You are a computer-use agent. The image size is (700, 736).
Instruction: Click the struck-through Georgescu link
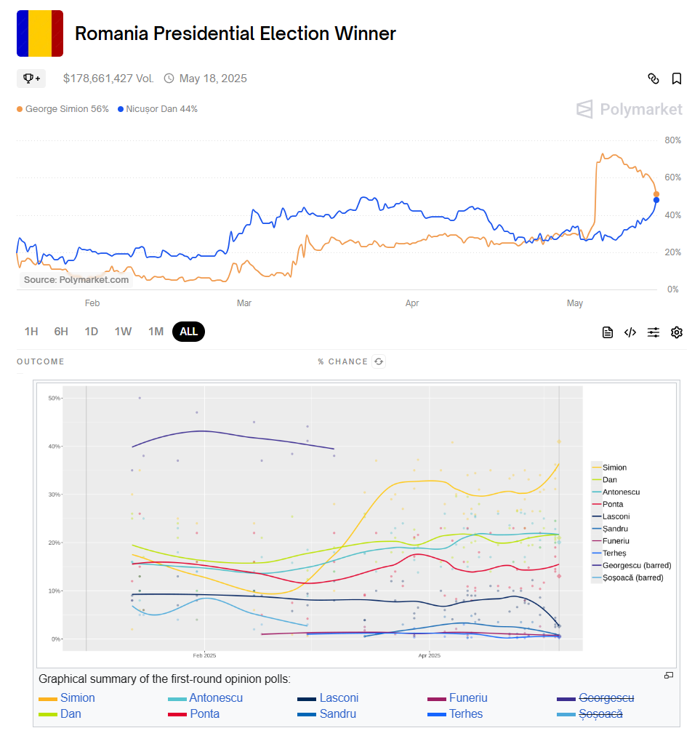(606, 698)
